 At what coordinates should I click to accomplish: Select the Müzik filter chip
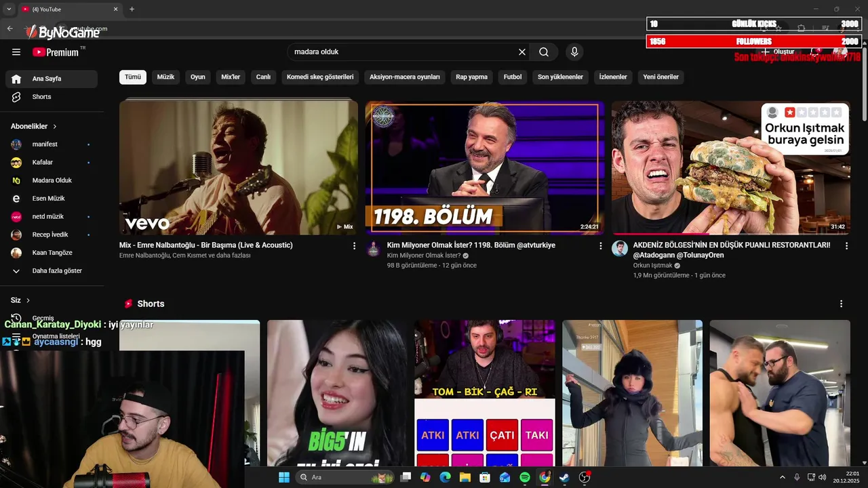coord(165,77)
